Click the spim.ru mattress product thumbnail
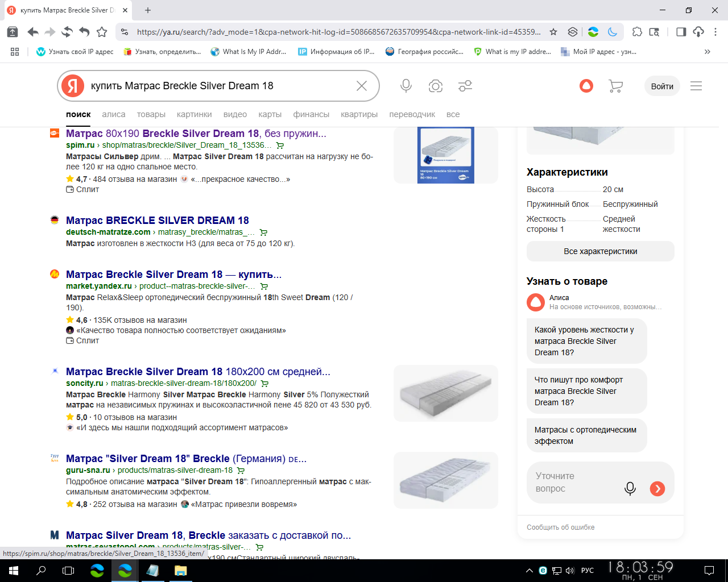 [446, 155]
